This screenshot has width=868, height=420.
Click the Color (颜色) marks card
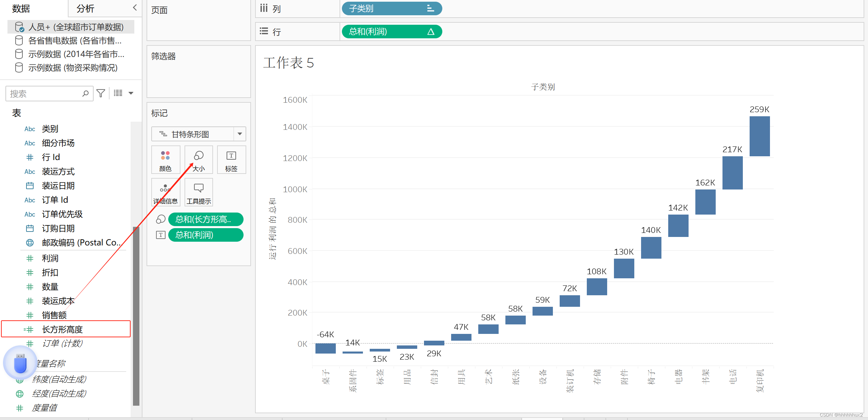(165, 160)
